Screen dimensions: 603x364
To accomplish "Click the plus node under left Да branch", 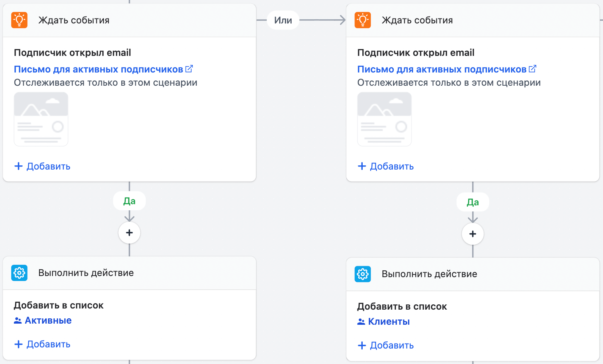I will point(129,233).
